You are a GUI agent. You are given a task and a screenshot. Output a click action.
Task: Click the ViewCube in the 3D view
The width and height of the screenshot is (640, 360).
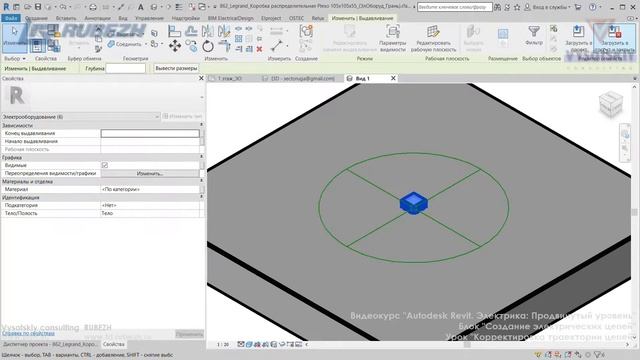click(611, 104)
